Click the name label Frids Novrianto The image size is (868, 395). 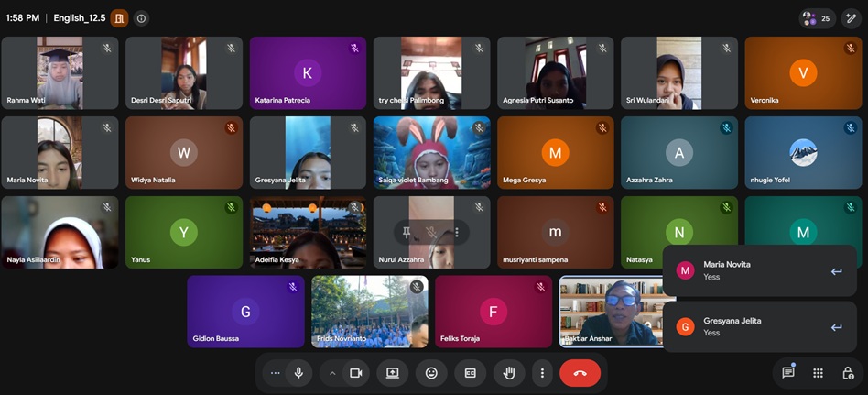pyautogui.click(x=343, y=338)
